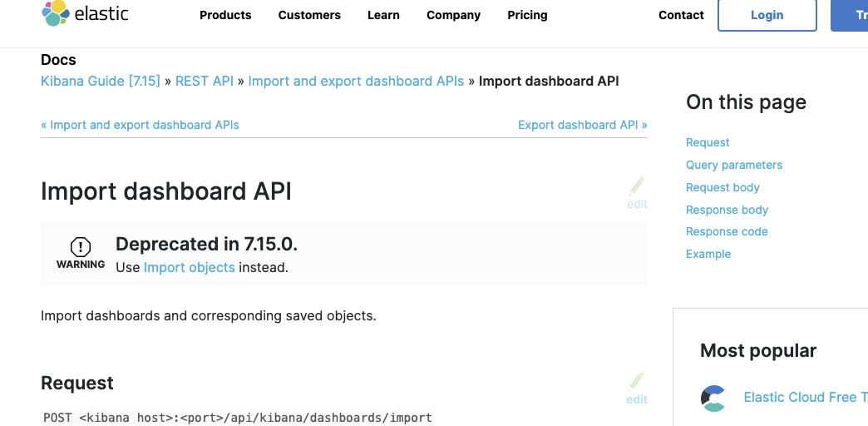Click the Most popular heading
Image resolution: width=868 pixels, height=426 pixels.
tap(758, 350)
